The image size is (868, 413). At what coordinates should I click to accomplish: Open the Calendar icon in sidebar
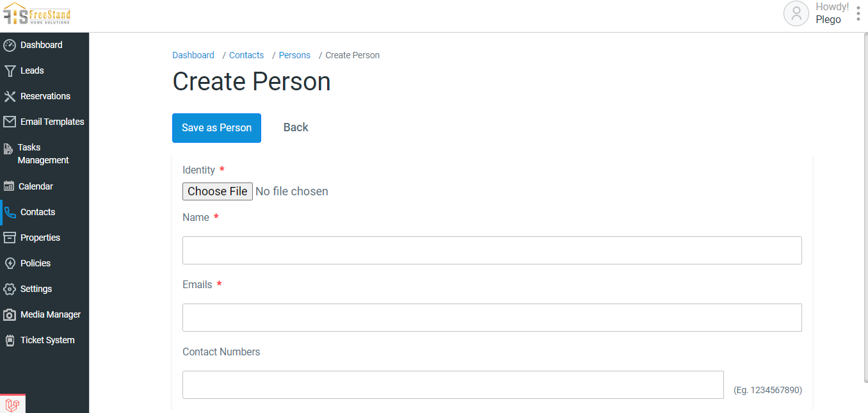tap(9, 186)
